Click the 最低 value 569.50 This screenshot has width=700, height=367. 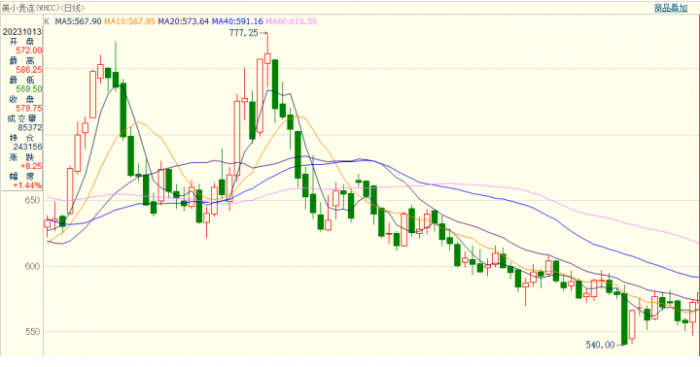coord(29,89)
